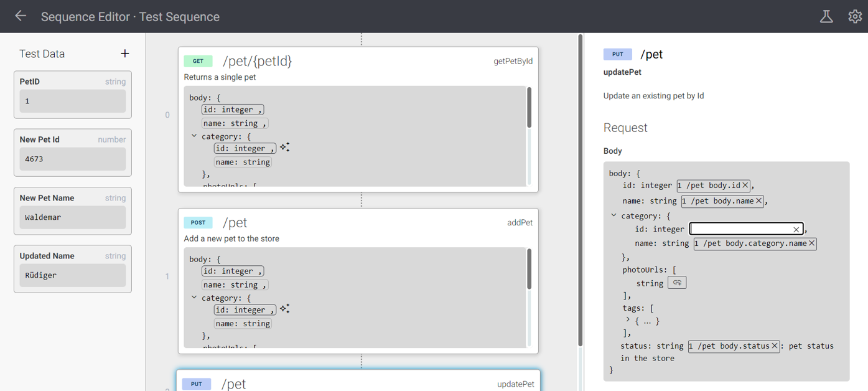Click scrollbar inside getPetById body
This screenshot has height=391, width=868.
(x=530, y=108)
